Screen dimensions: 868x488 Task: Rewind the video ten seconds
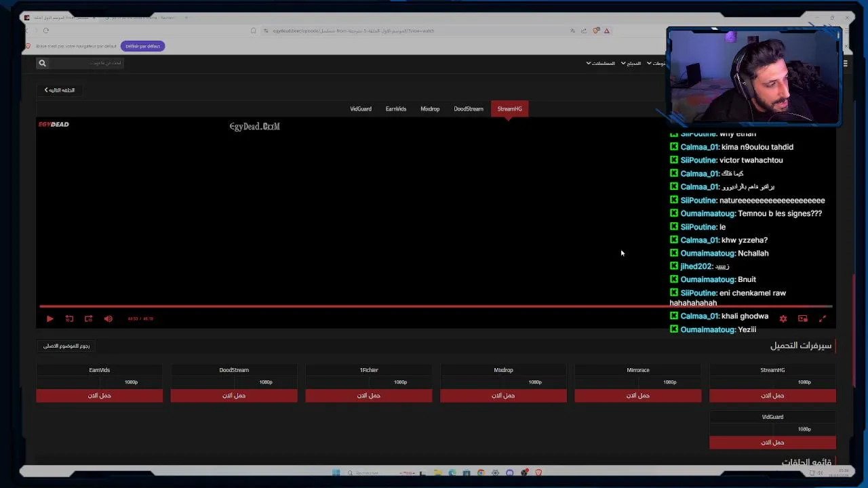69,319
